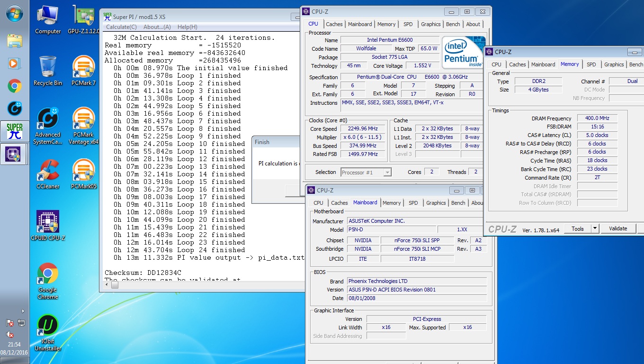Select the IObit Uninstaller desktop shortcut
Viewport: 644px width, 364px height.
[48, 333]
